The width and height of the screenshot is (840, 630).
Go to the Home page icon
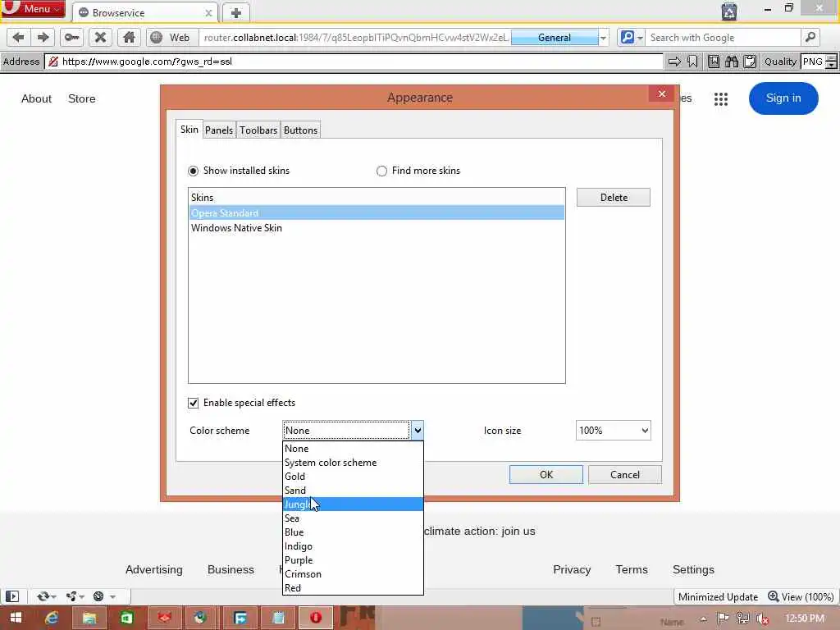point(129,38)
